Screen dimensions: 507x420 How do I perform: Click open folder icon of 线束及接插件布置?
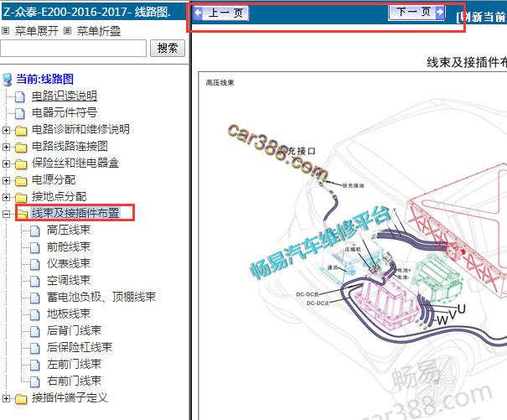pyautogui.click(x=22, y=214)
